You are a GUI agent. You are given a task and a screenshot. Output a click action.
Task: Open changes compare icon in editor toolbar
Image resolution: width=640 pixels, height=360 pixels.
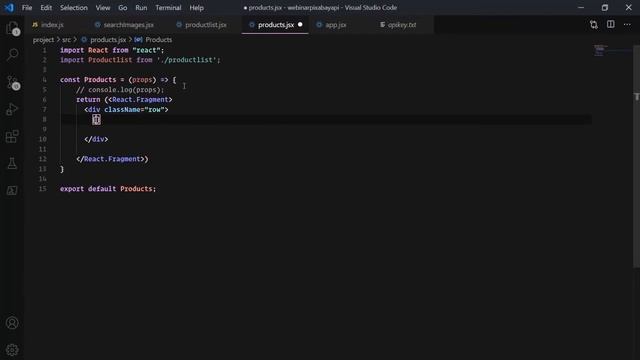click(x=593, y=24)
